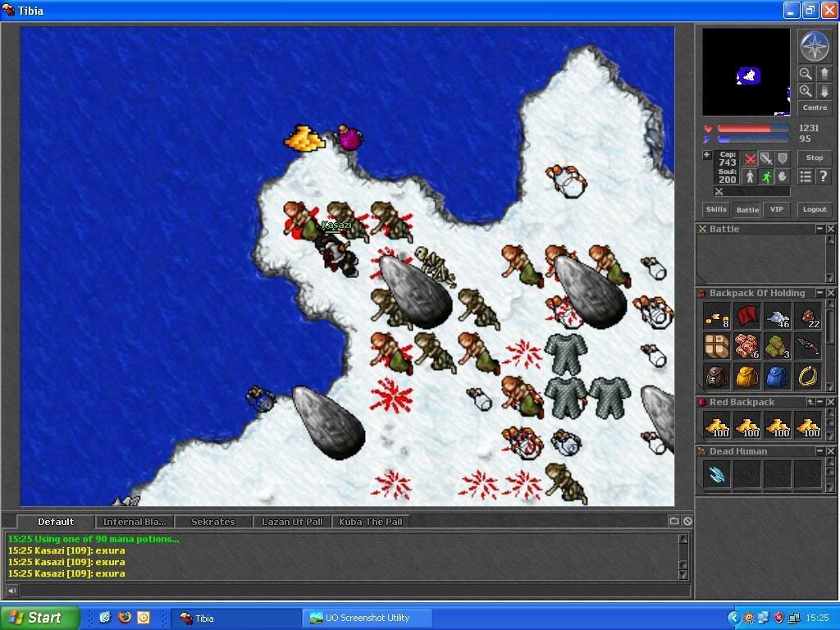Enable defensive fighting mode
This screenshot has width=840, height=630.
pos(783,159)
